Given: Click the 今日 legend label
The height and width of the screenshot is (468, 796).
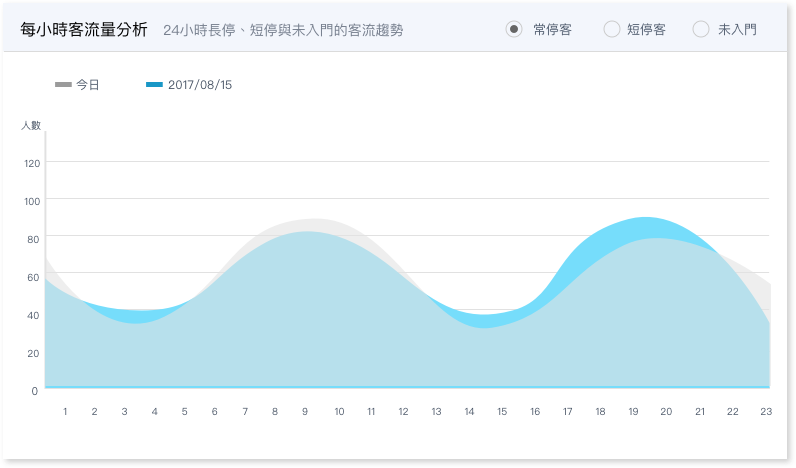Looking at the screenshot, I should (x=88, y=85).
